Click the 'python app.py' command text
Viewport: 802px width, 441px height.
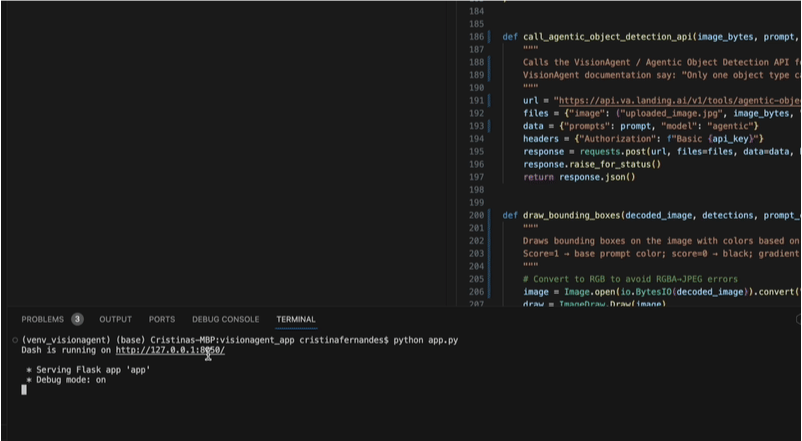coord(425,341)
